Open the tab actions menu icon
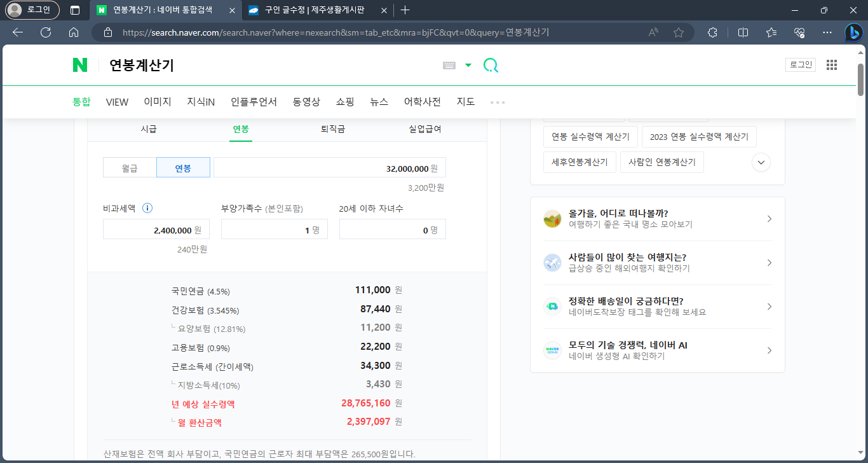 tap(75, 10)
